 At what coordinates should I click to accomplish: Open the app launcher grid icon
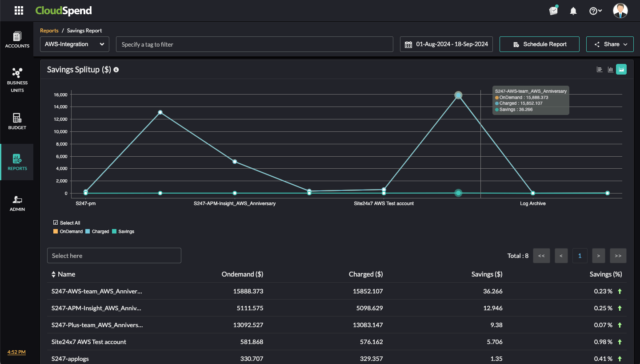[19, 11]
